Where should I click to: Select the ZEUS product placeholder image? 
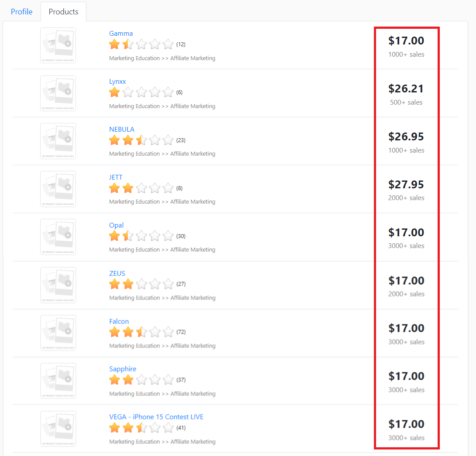[x=58, y=285]
